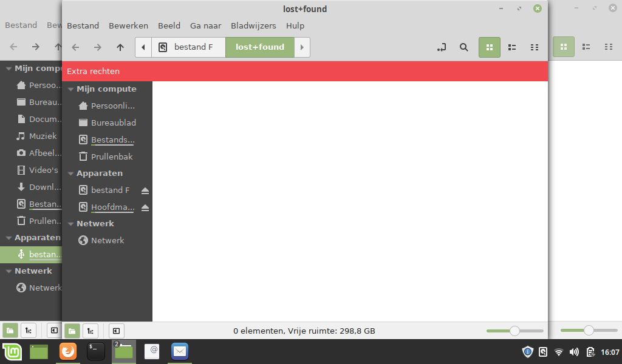Open the Ga naar menu
This screenshot has width=622, height=364.
pyautogui.click(x=205, y=25)
